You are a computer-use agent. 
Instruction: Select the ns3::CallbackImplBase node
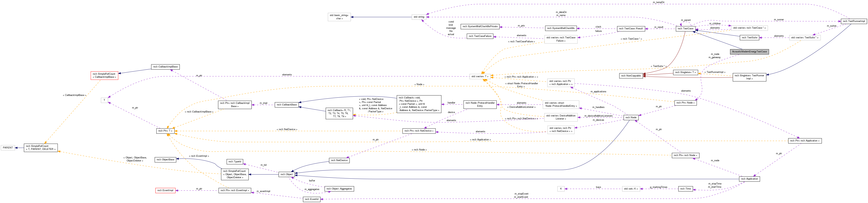[165, 67]
